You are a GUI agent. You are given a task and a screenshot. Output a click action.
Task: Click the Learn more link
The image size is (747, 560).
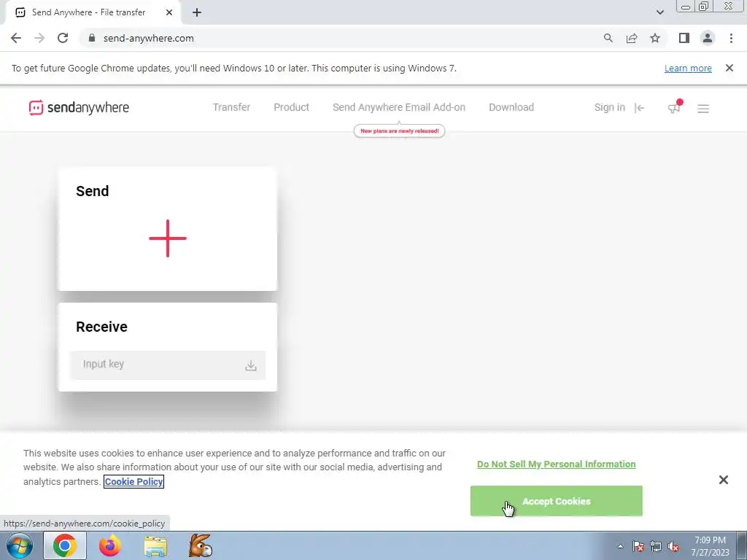tap(688, 68)
